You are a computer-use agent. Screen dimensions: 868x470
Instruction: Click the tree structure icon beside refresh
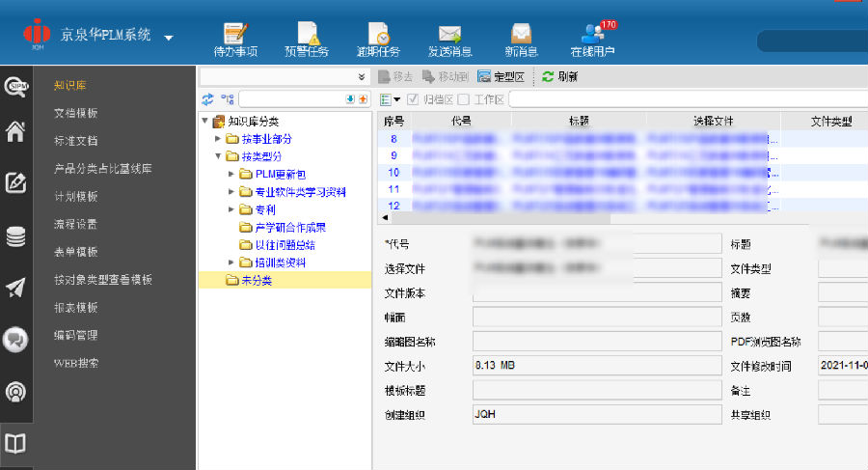coord(227,99)
